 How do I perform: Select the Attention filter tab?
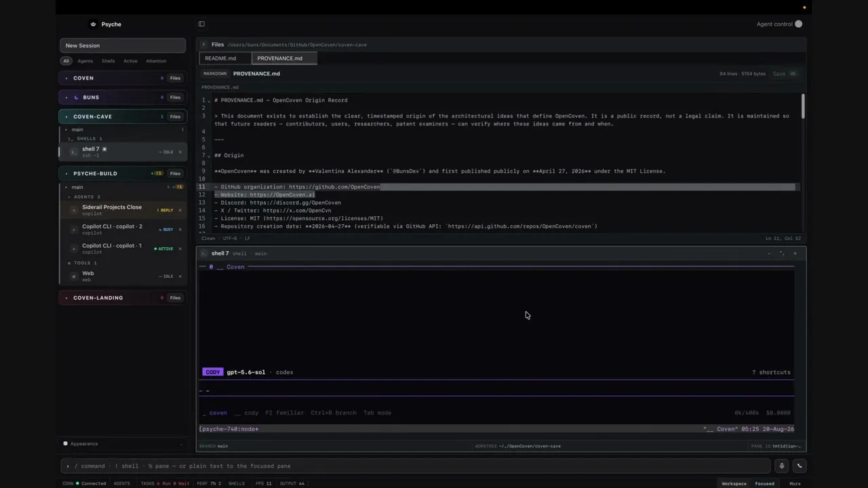(x=156, y=61)
